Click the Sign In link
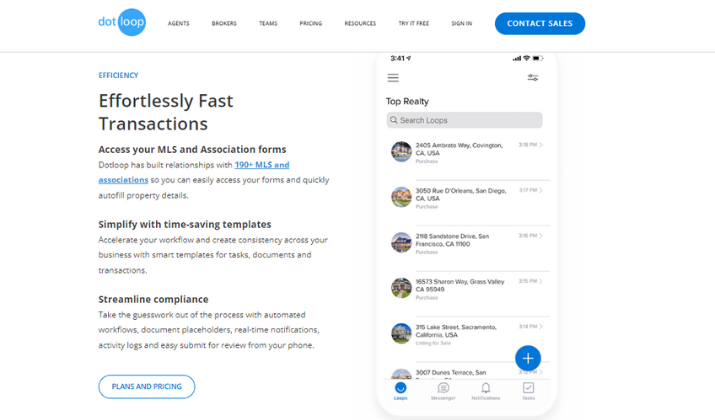This screenshot has height=420, width=715. tap(461, 23)
